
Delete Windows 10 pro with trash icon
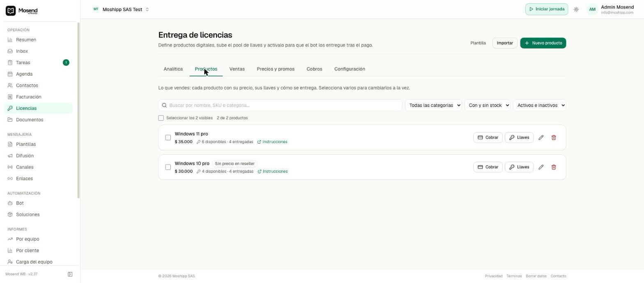pyautogui.click(x=554, y=167)
